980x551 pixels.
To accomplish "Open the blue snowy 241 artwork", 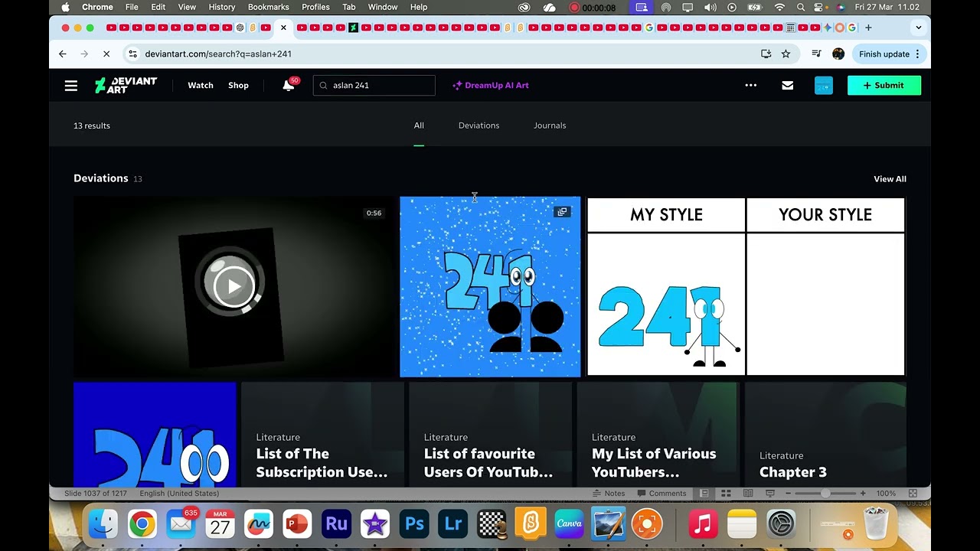I will [490, 286].
